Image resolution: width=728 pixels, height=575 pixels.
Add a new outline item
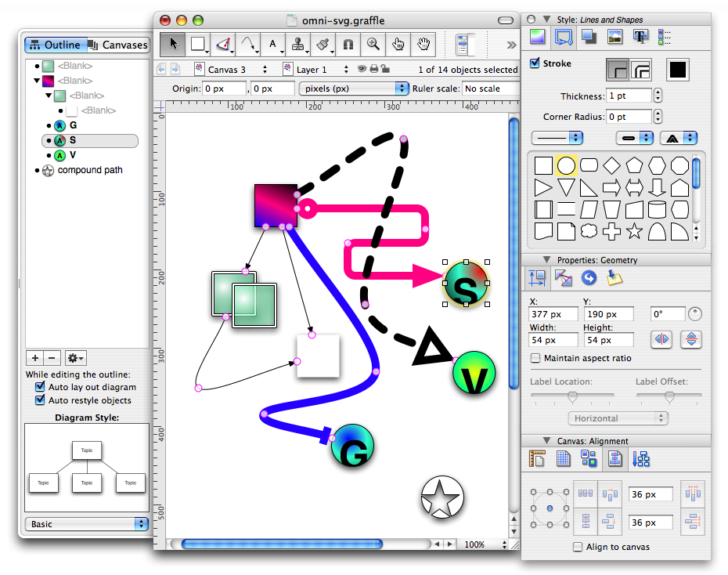pos(34,358)
